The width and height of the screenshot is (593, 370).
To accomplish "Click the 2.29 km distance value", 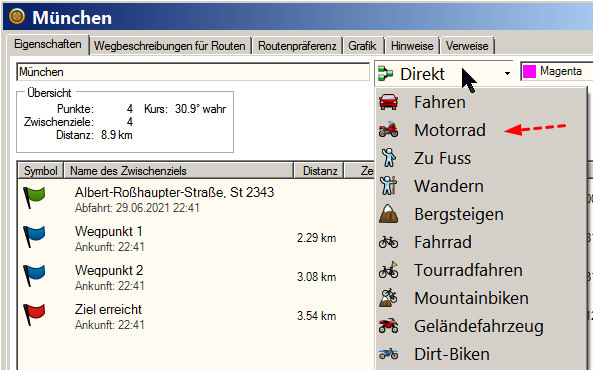I will pyautogui.click(x=316, y=238).
